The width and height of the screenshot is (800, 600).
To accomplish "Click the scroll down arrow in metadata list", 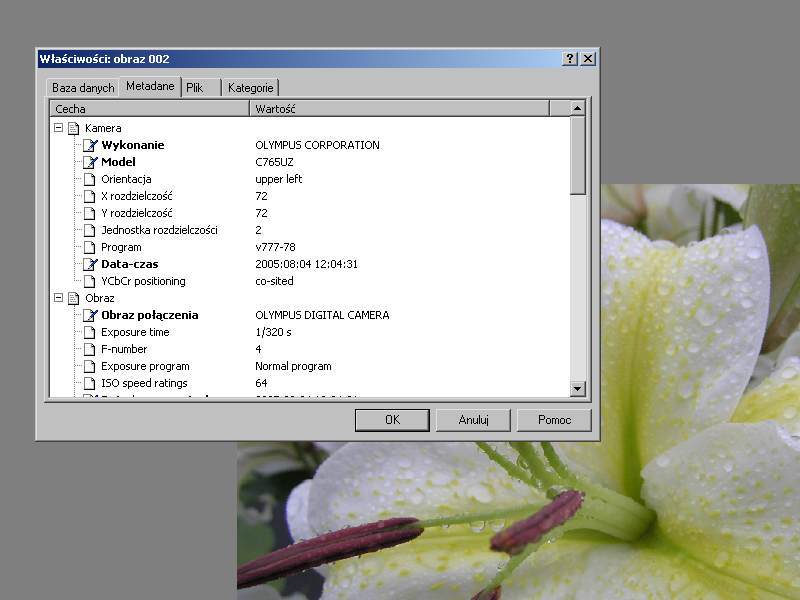I will (577, 388).
